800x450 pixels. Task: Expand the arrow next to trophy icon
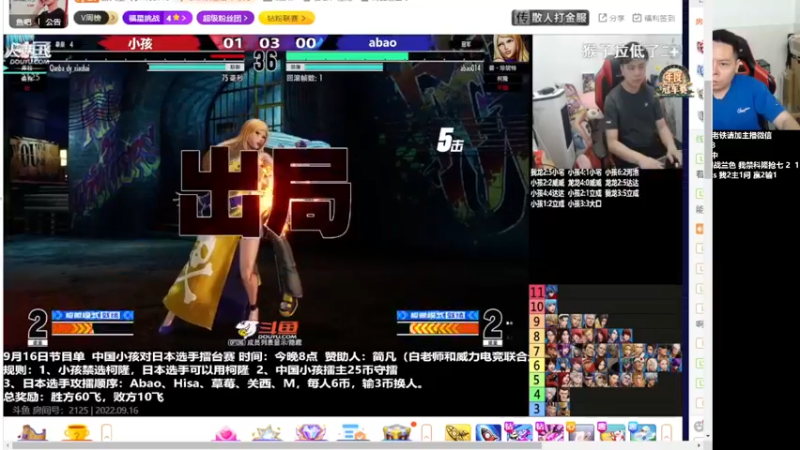point(106,433)
